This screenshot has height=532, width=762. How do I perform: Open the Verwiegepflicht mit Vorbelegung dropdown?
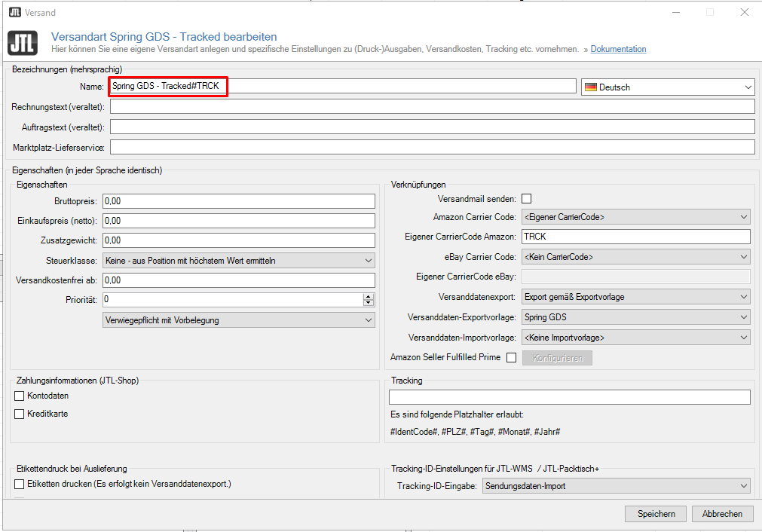coord(239,320)
